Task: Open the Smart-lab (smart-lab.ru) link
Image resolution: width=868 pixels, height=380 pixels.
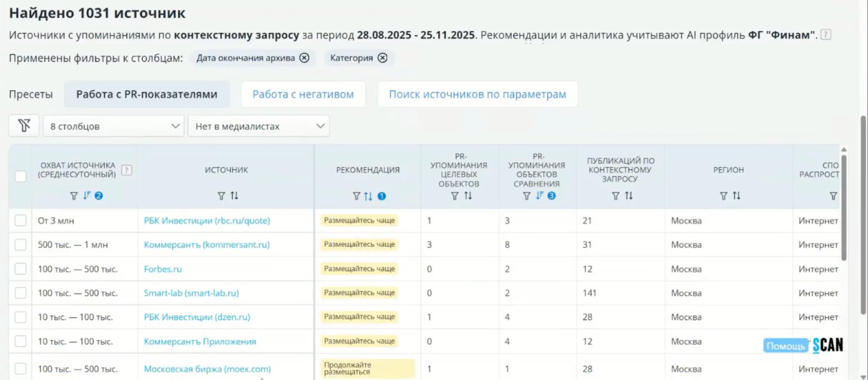Action: (x=191, y=293)
